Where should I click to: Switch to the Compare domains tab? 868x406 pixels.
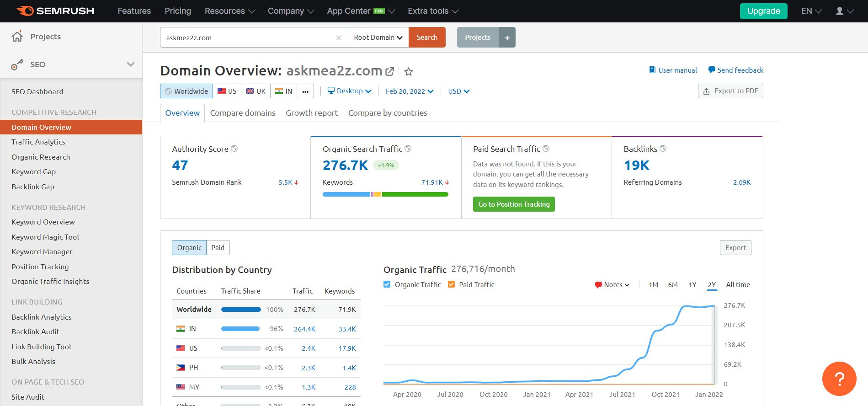click(243, 113)
